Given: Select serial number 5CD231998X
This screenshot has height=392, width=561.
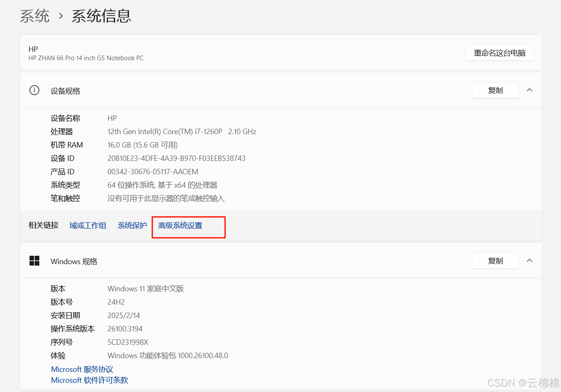Looking at the screenshot, I should pos(128,342).
